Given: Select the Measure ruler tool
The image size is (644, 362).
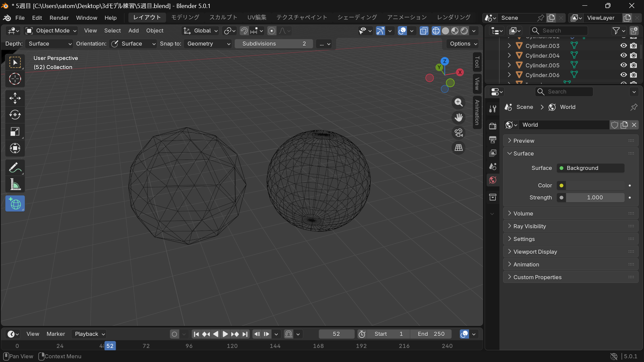Looking at the screenshot, I should 15,185.
